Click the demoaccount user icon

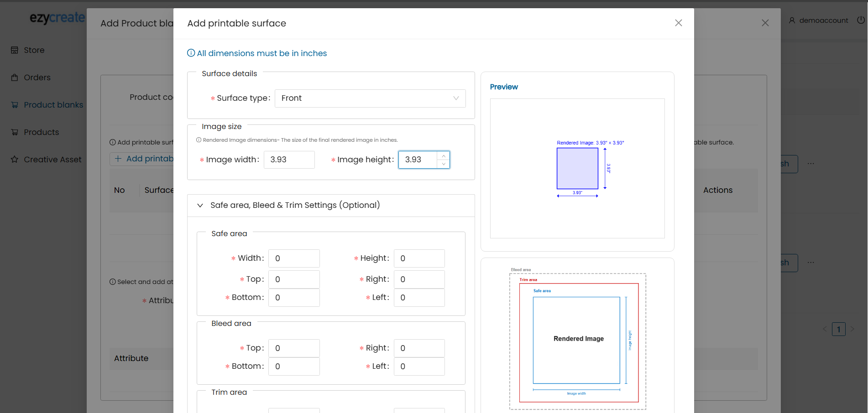tap(792, 21)
